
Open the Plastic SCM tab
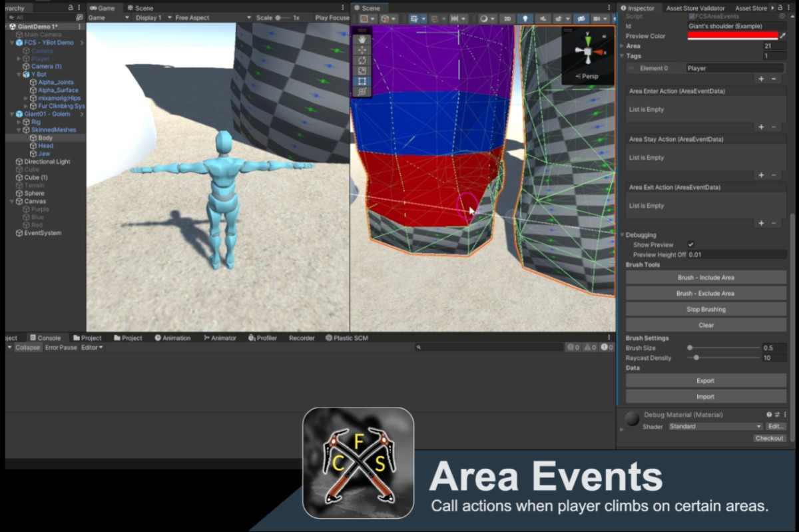pyautogui.click(x=347, y=338)
